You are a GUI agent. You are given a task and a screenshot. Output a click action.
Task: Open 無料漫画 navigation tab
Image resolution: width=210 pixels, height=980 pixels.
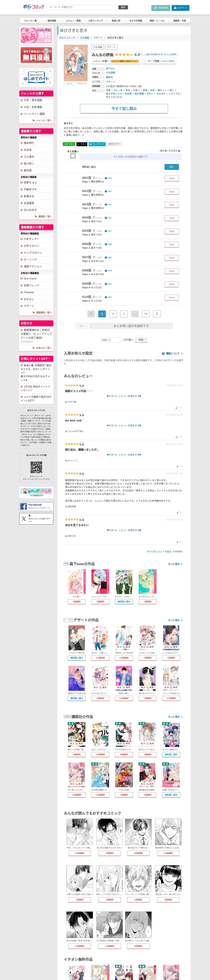point(52,21)
